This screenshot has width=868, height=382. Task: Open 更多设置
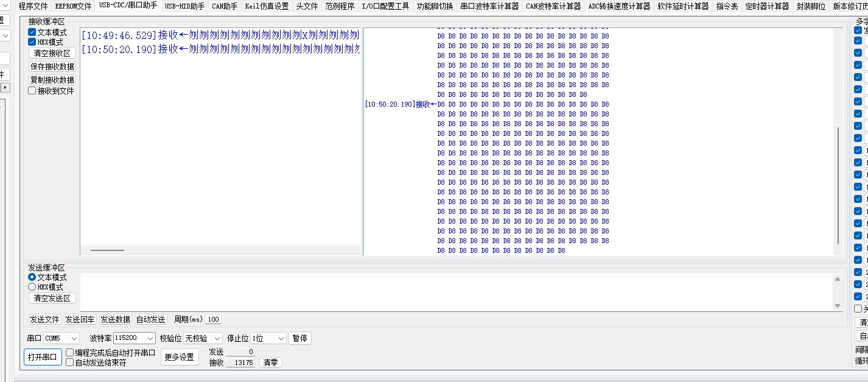click(180, 357)
